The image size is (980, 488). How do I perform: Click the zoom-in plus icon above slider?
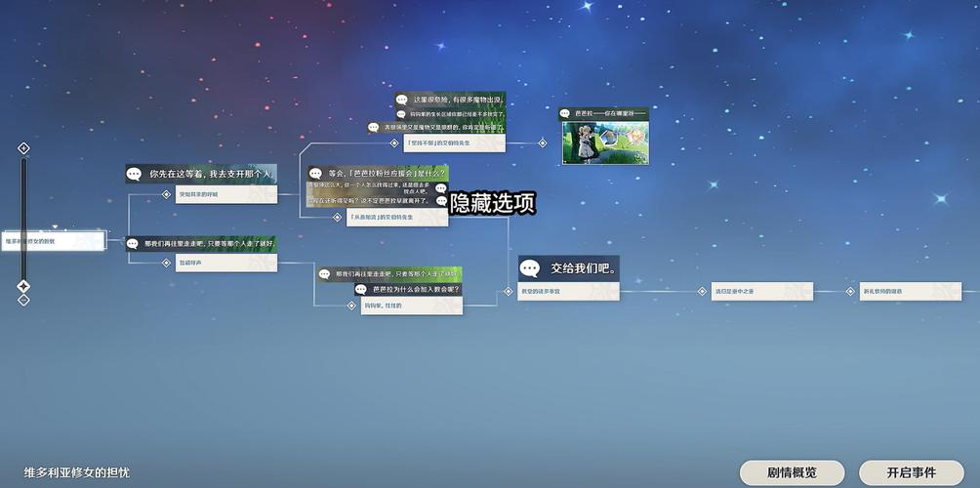click(x=23, y=148)
